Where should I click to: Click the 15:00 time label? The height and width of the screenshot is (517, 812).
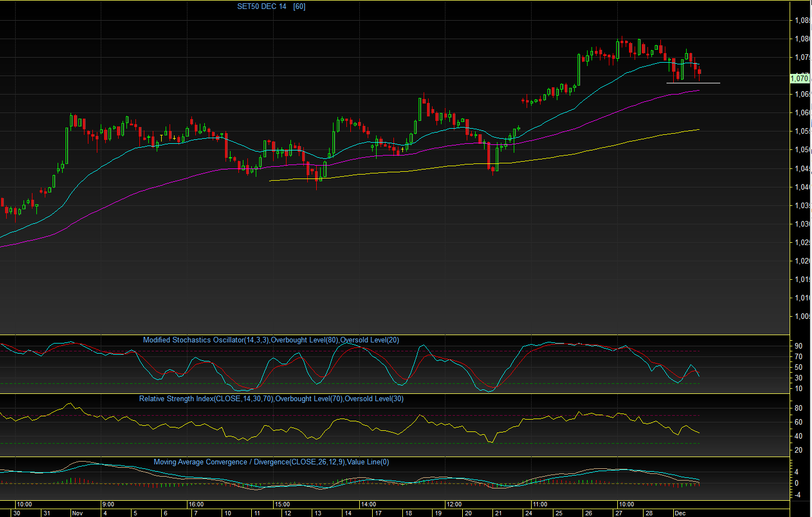281,504
